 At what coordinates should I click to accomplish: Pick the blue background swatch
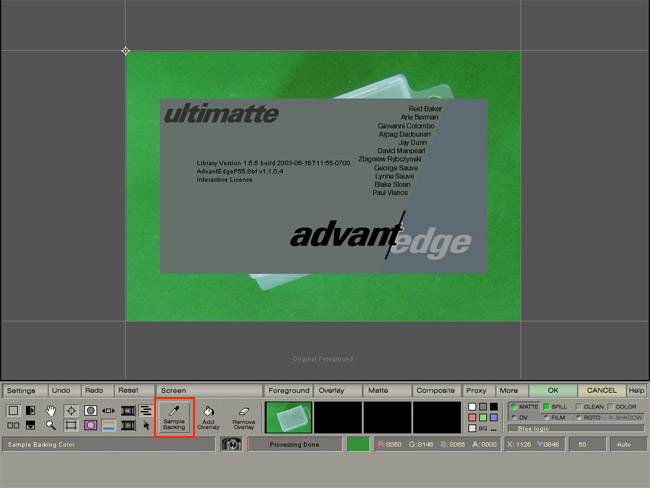coord(494,417)
